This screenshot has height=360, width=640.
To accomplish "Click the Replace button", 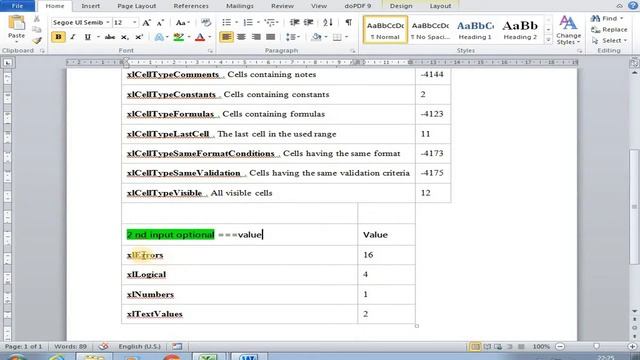I will point(609,29).
